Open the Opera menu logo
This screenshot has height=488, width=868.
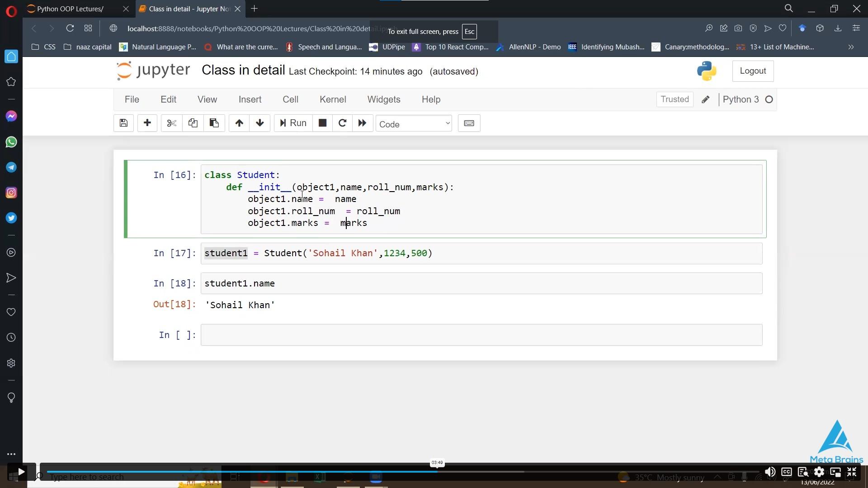click(11, 11)
